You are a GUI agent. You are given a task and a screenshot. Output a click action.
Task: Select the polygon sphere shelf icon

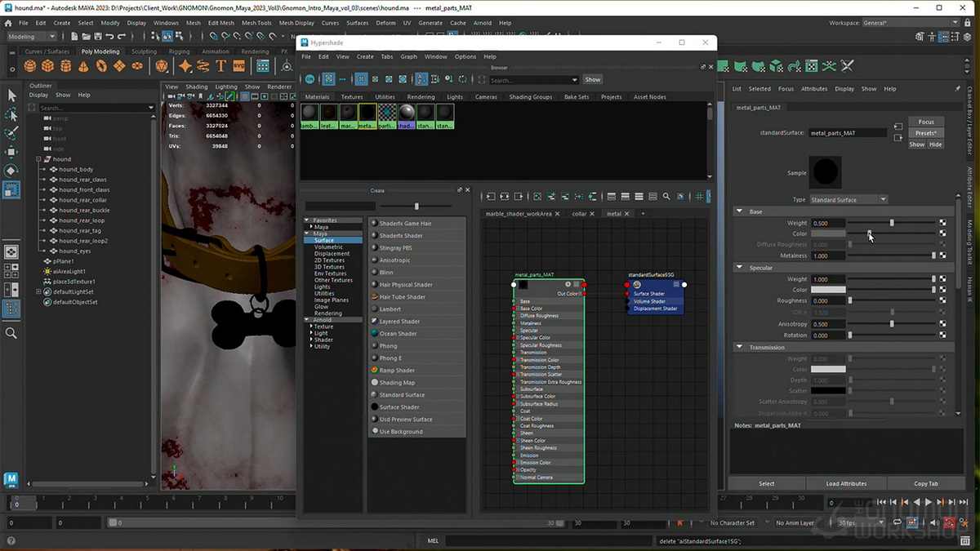[x=30, y=66]
